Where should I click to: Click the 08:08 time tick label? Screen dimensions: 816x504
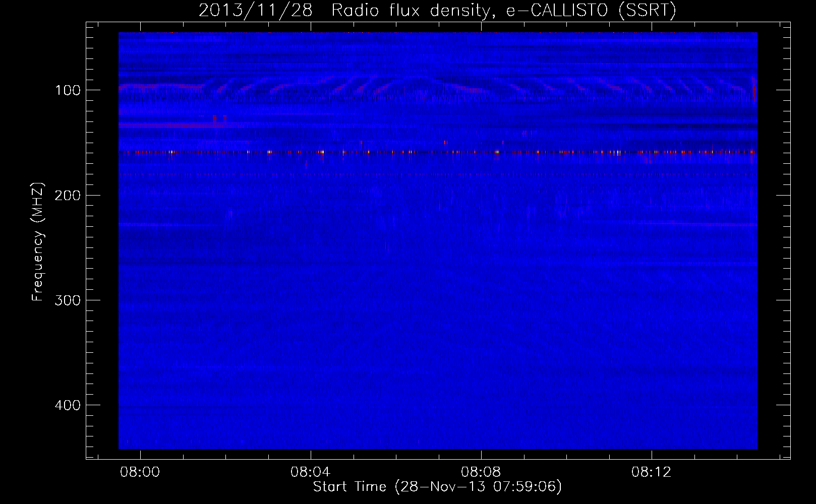(482, 472)
